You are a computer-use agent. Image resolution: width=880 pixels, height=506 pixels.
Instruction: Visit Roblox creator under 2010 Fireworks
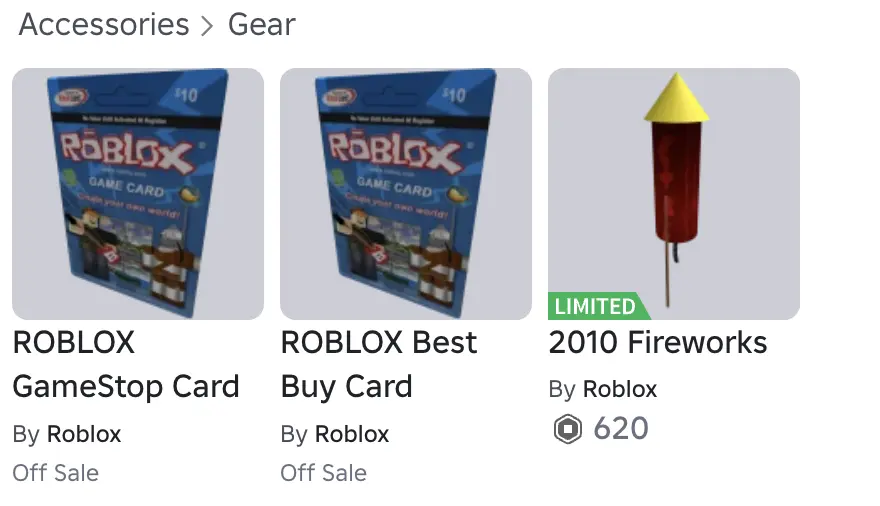point(620,389)
